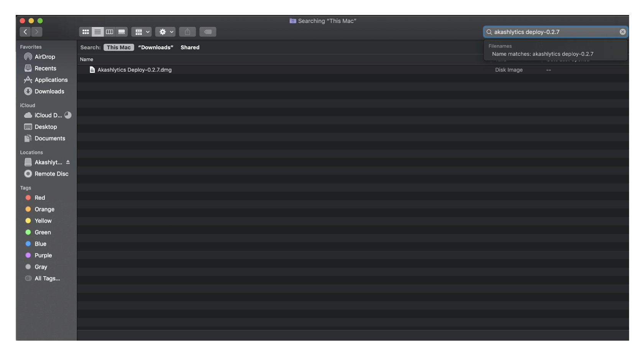Set search scope to "Downloads"
Image resolution: width=644 pixels, height=356 pixels.
156,48
